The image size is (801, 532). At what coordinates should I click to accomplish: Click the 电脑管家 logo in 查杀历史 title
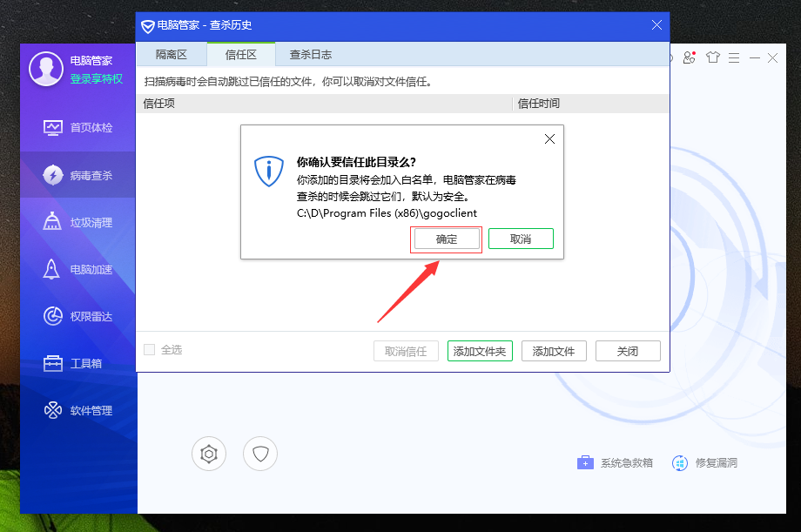[x=148, y=26]
